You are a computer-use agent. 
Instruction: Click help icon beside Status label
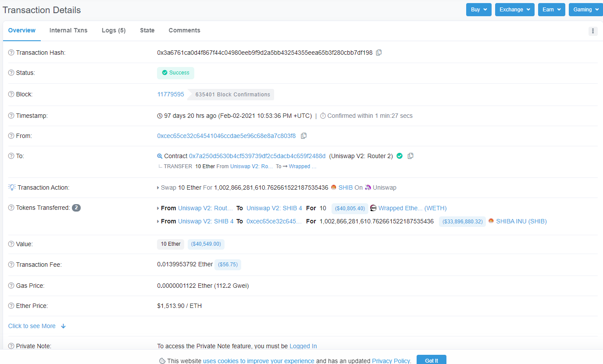(11, 73)
